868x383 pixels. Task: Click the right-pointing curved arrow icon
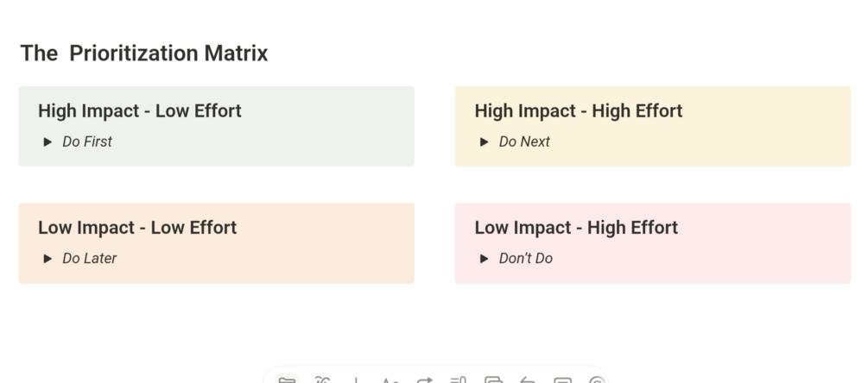pyautogui.click(x=424, y=380)
